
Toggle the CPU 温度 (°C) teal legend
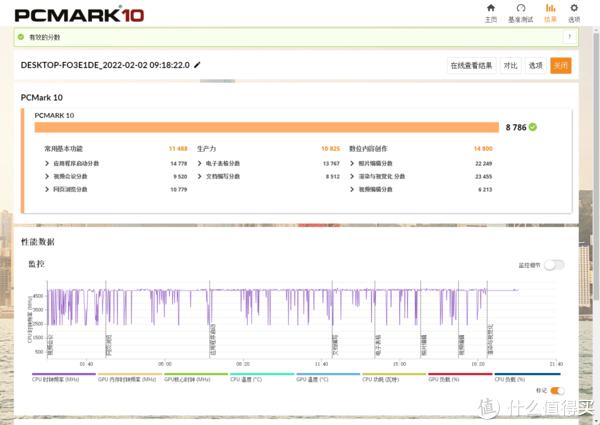[262, 378]
